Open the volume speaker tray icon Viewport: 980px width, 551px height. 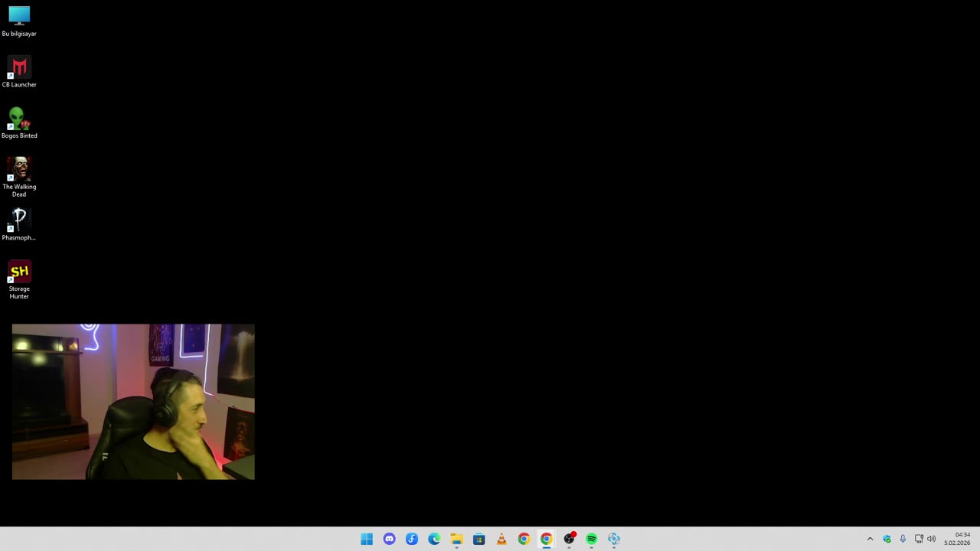932,539
